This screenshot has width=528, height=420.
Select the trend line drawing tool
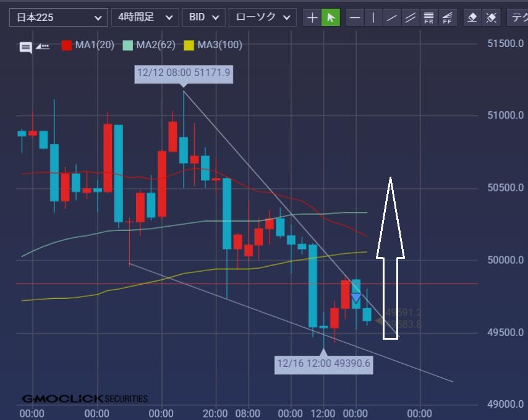pos(392,17)
